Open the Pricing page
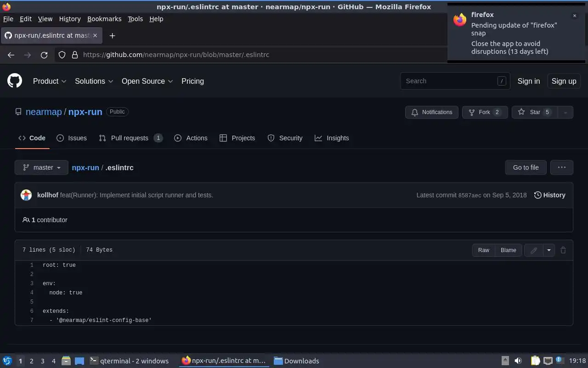Image resolution: width=588 pixels, height=368 pixels. pyautogui.click(x=192, y=81)
